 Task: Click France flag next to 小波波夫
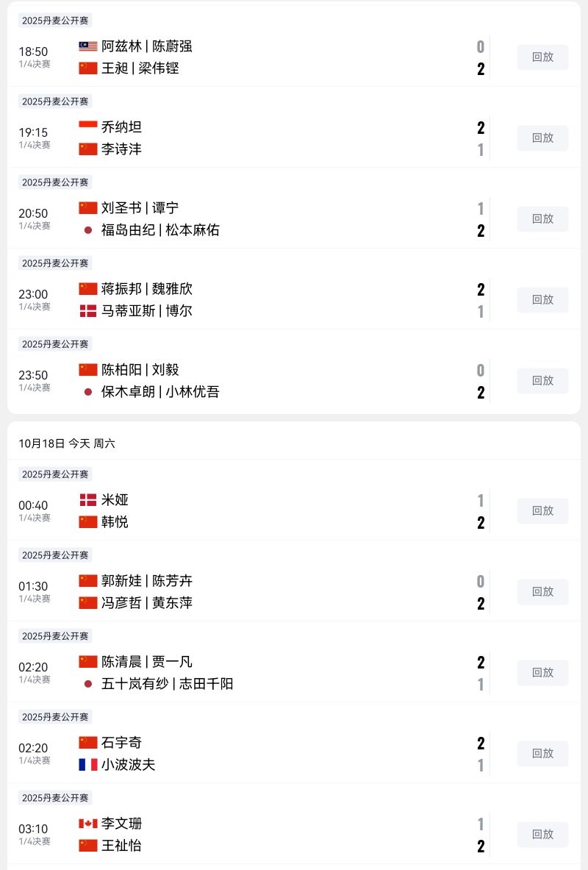[87, 765]
